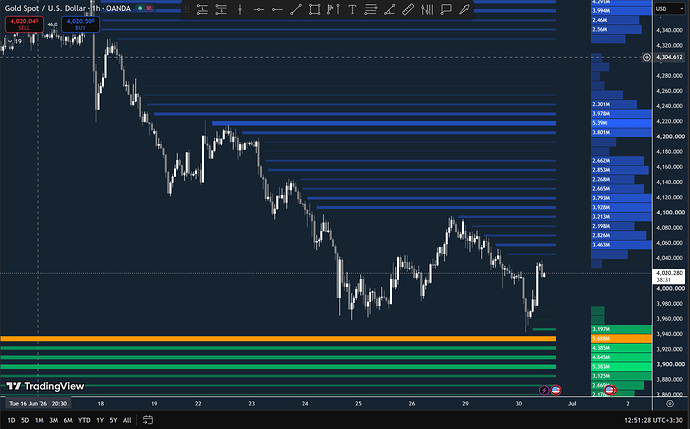Open the Go to date calendar icon
This screenshot has width=690, height=429.
[148, 420]
